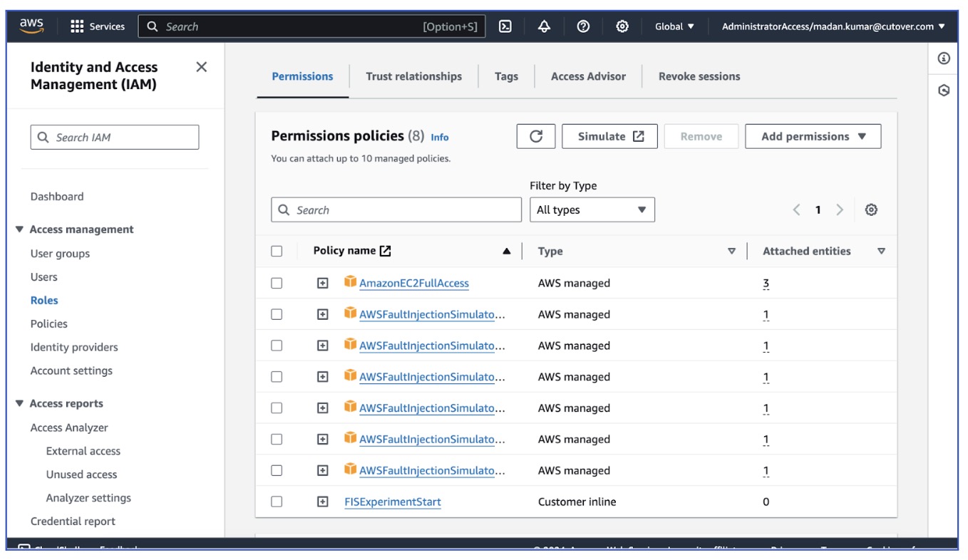Click the external link icon beside Policy name
Screen dimensions: 968x560
click(386, 251)
